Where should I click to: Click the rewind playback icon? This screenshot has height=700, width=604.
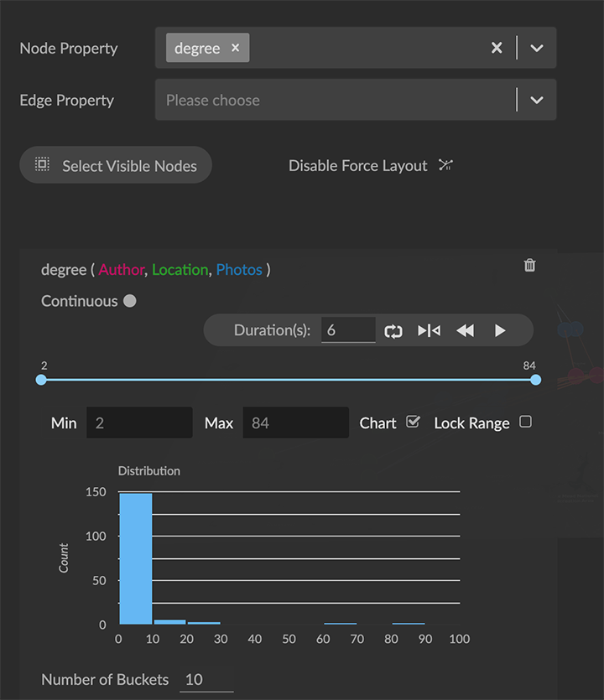pos(465,330)
